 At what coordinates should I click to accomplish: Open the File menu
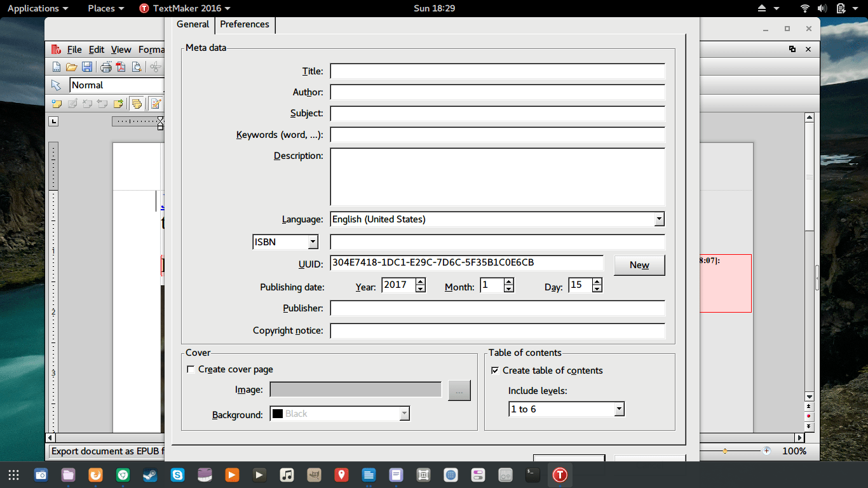(74, 50)
